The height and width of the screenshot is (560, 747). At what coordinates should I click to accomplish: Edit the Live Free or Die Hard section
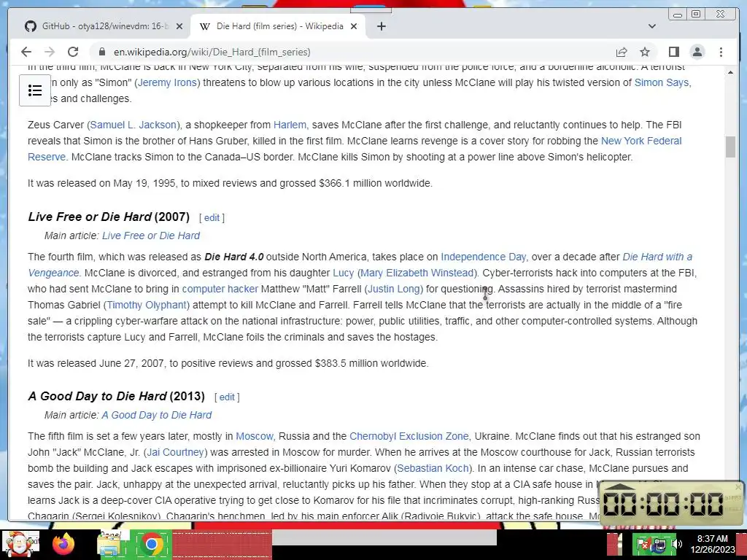click(212, 217)
